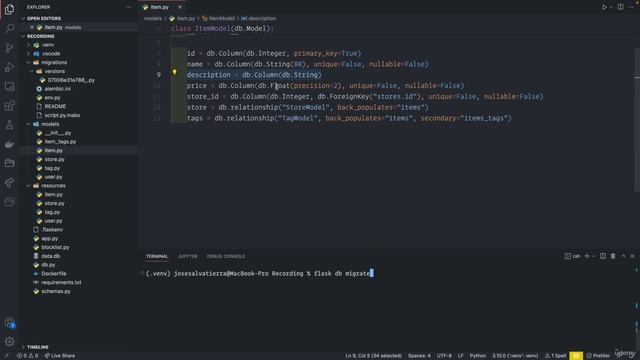640x360 pixels.
Task: Expand the .venv folder
Action: (48, 45)
